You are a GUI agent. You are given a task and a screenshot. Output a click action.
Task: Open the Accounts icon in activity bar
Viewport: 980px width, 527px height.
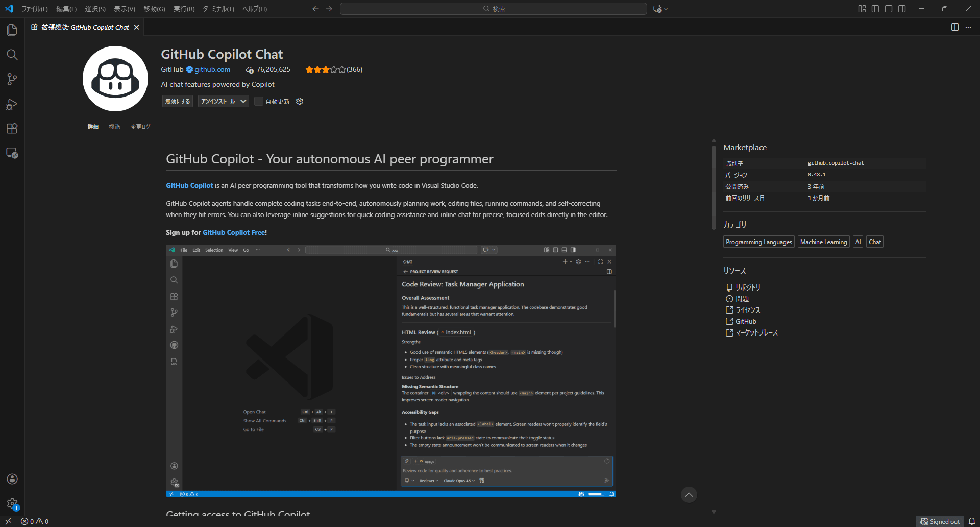(x=12, y=479)
